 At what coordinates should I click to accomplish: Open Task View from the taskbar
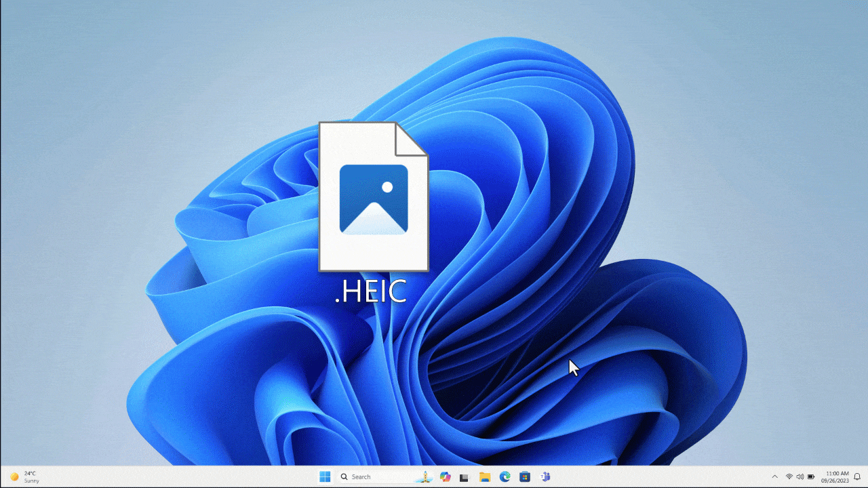pyautogui.click(x=465, y=477)
